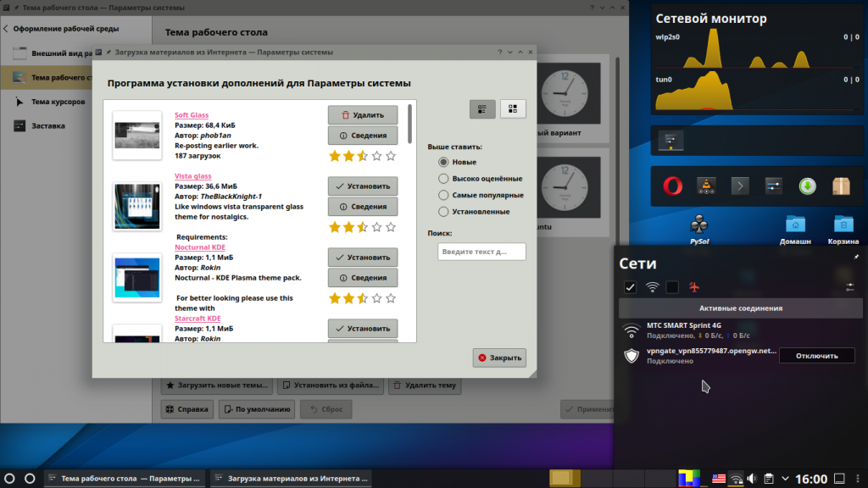Launch Opera browser from desktop panel
Viewport: 868px width, 488px height.
[x=672, y=186]
